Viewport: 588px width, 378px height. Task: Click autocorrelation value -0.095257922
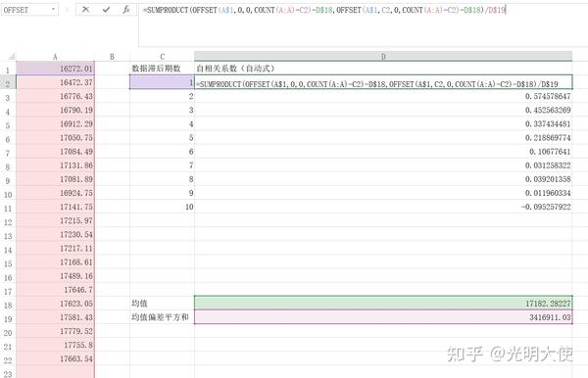pos(383,207)
